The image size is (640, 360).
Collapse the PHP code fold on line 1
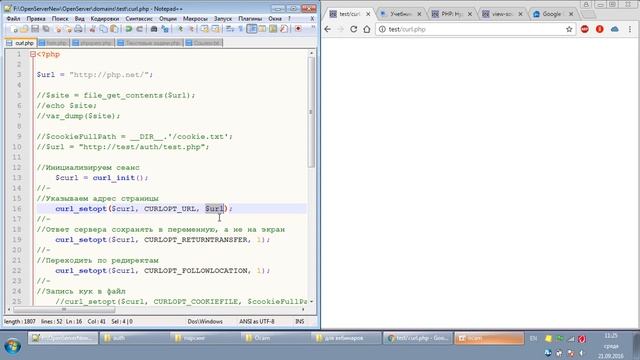click(x=33, y=54)
